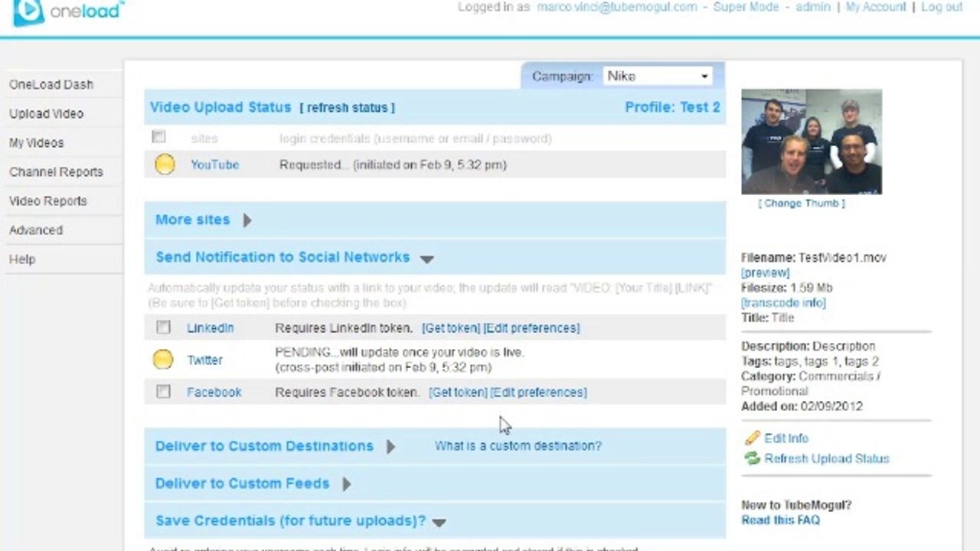The image size is (980, 551).
Task: Click the yellow YouTube status icon
Action: [x=165, y=165]
